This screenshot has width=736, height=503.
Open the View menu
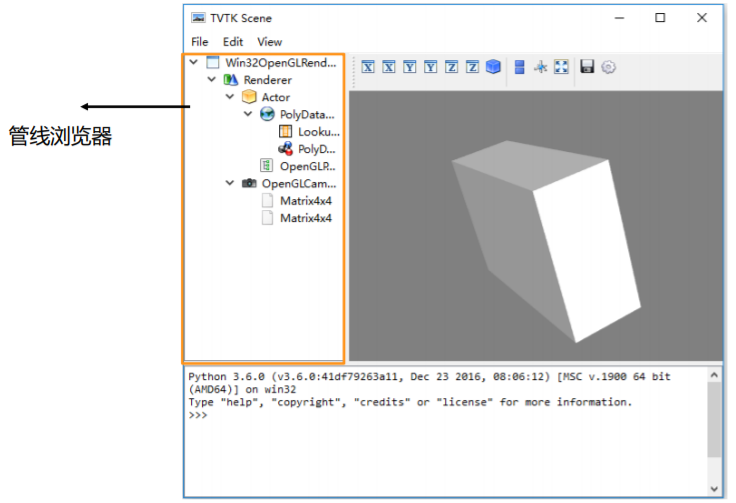[269, 42]
